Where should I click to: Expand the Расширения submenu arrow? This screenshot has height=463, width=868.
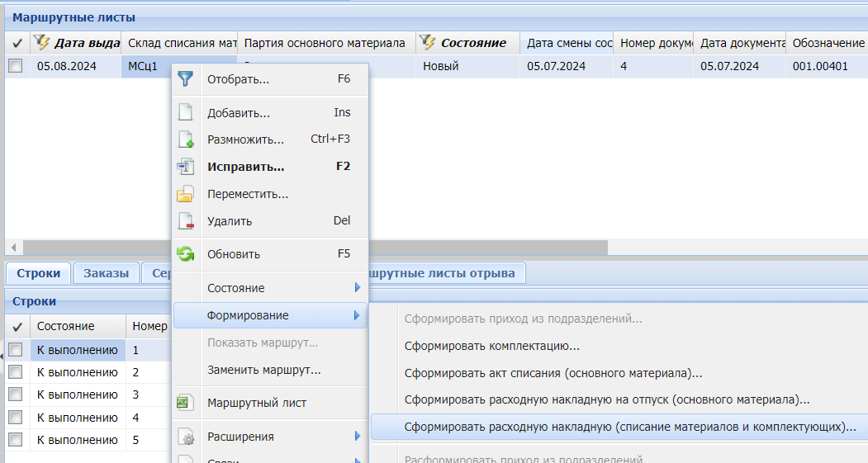pyautogui.click(x=357, y=437)
